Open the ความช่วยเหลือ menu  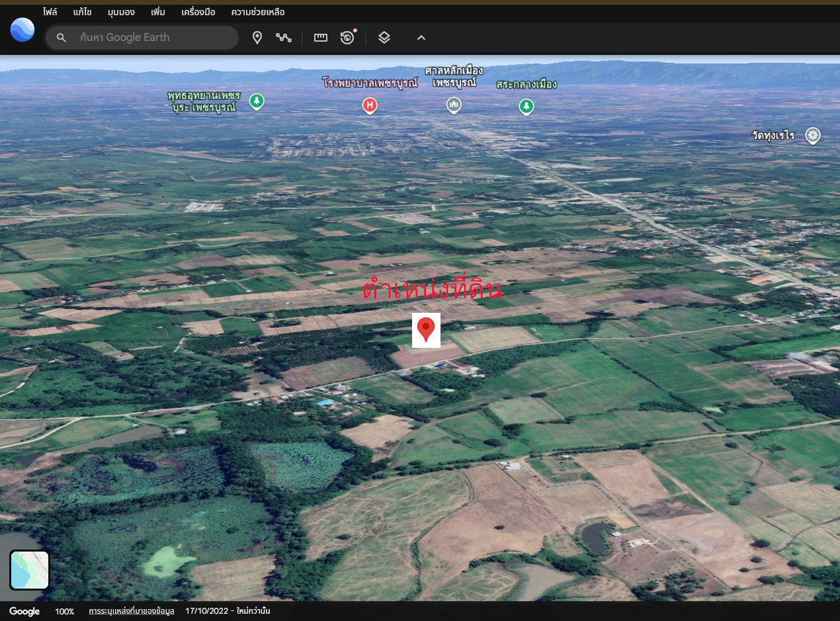(x=258, y=12)
